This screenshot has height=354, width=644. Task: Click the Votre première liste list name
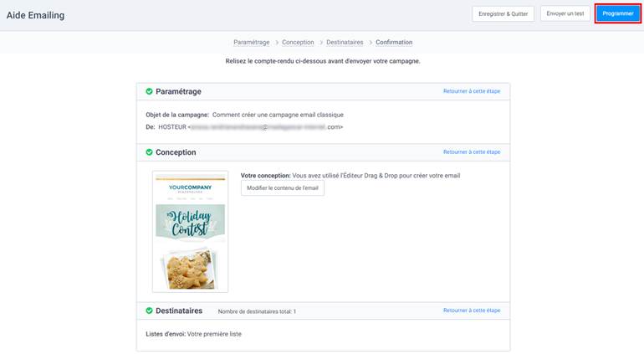tap(214, 334)
